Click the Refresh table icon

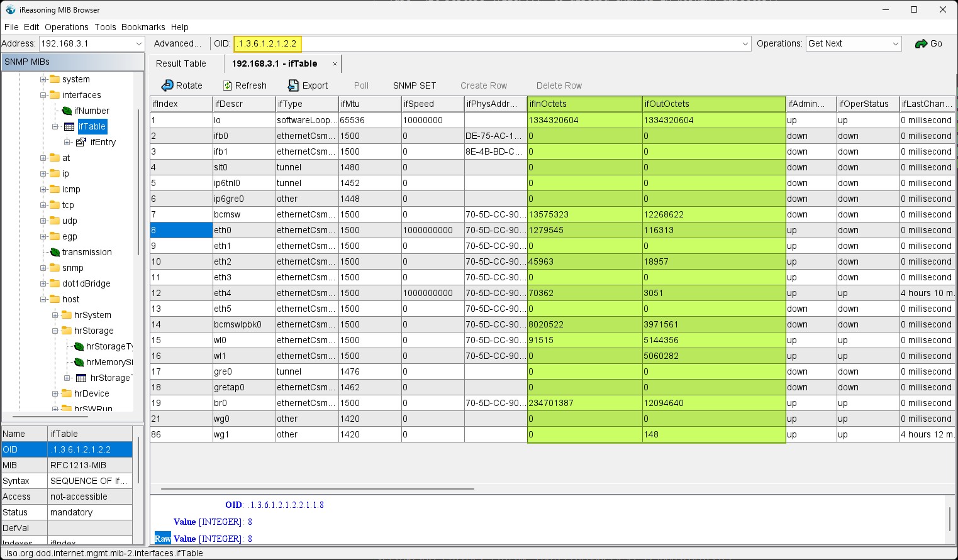[228, 85]
